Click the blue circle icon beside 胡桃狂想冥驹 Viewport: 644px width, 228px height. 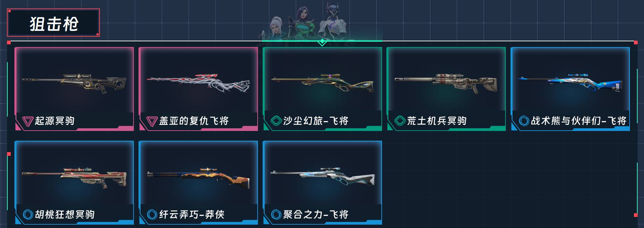[28, 214]
